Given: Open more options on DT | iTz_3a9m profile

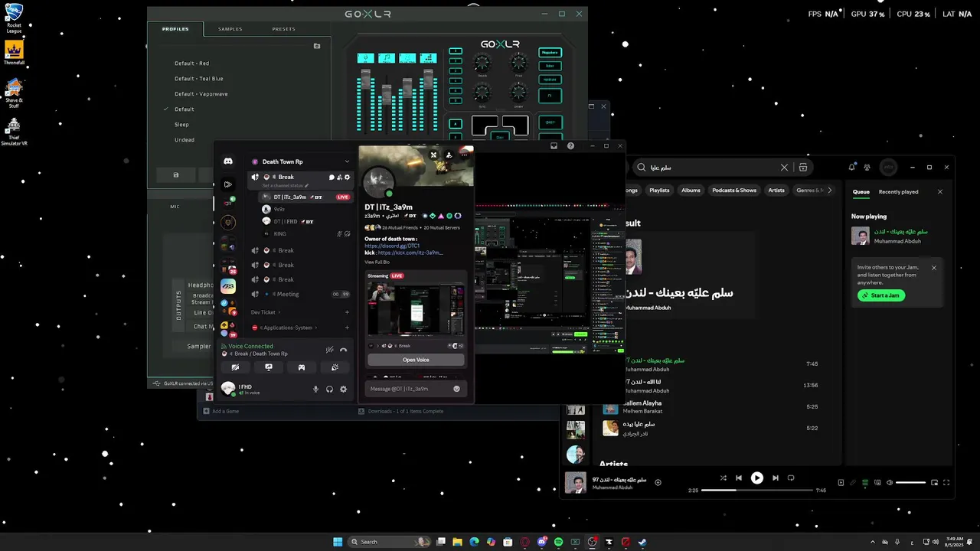Looking at the screenshot, I should point(464,155).
